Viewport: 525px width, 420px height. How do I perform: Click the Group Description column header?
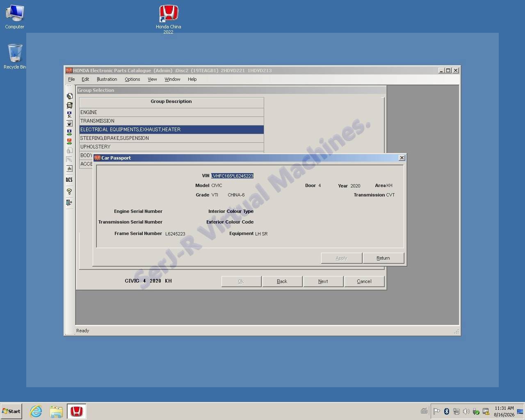pos(171,102)
